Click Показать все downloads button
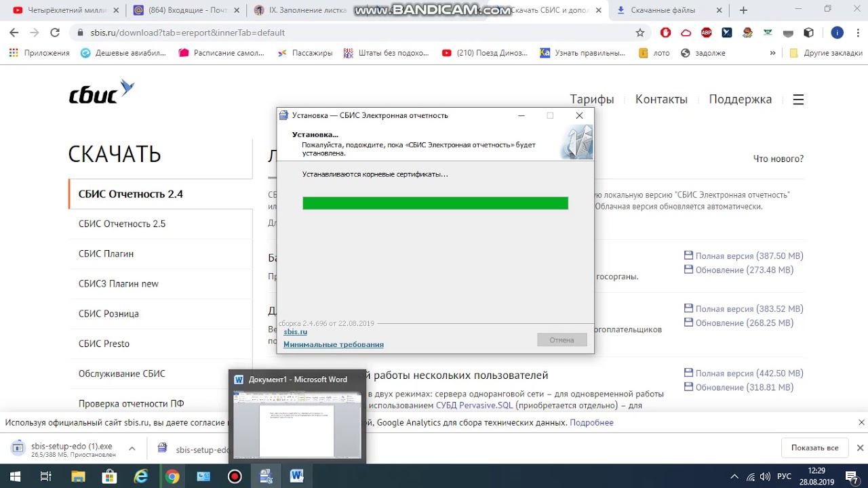868x488 pixels. [814, 448]
